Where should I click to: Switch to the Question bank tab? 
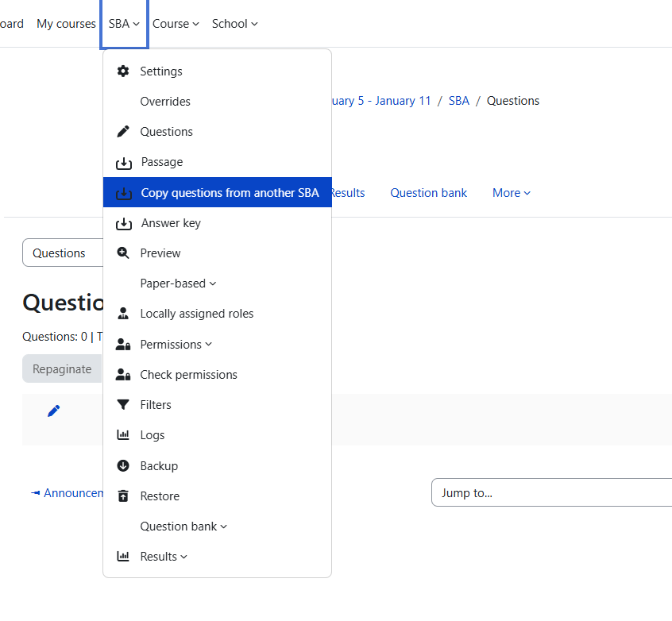pyautogui.click(x=428, y=193)
